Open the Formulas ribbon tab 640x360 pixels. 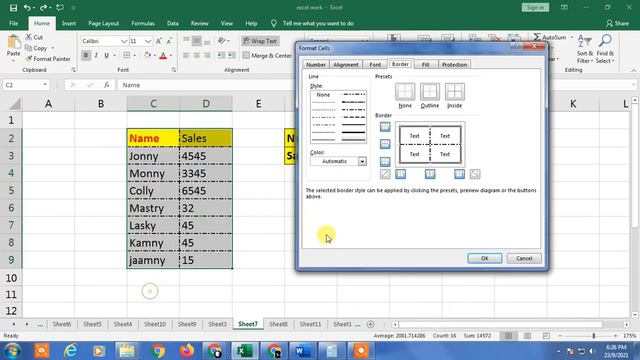click(143, 23)
